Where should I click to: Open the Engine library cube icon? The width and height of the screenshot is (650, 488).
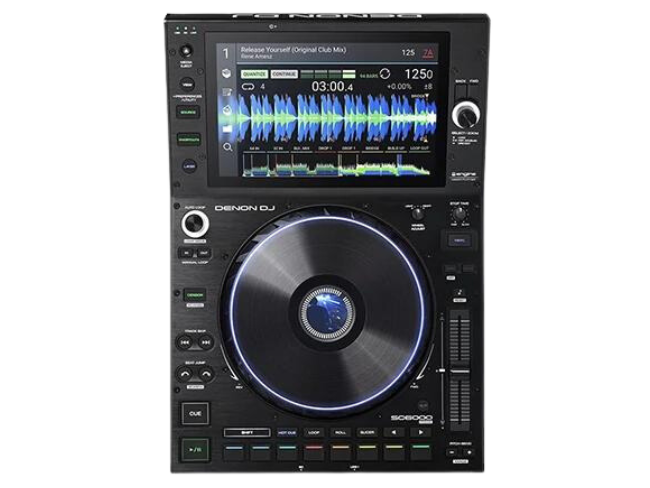[227, 73]
